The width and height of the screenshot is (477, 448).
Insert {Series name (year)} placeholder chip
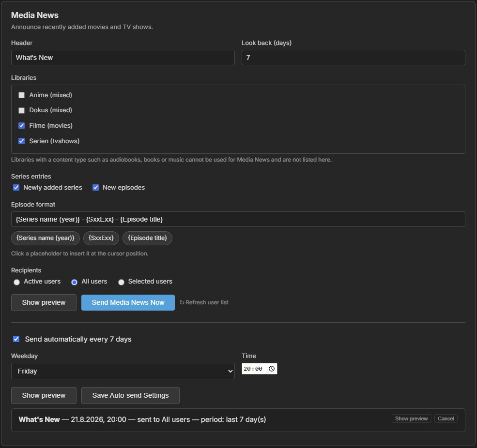[46, 238]
